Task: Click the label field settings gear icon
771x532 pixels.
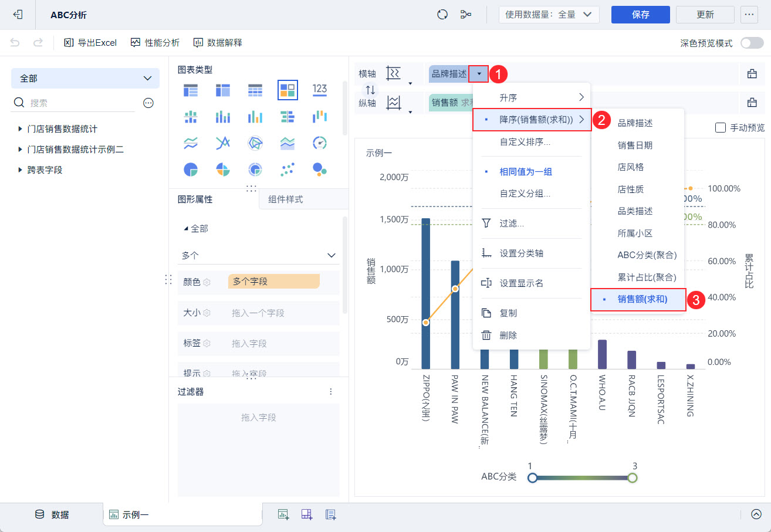Action: point(207,343)
